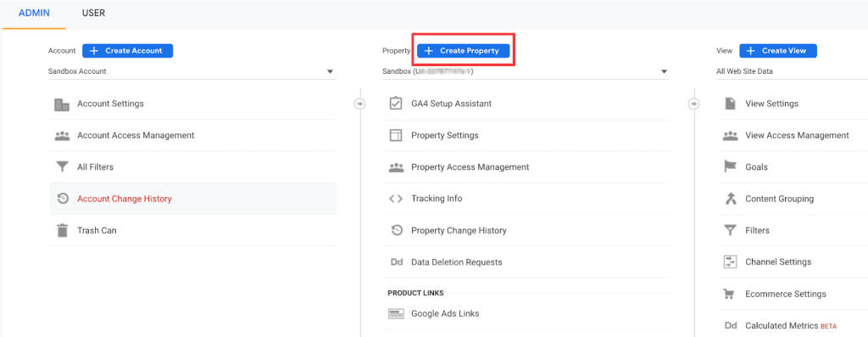Screen dimensions: 868x337
Task: Click the Account Change History clock icon
Action: point(63,199)
